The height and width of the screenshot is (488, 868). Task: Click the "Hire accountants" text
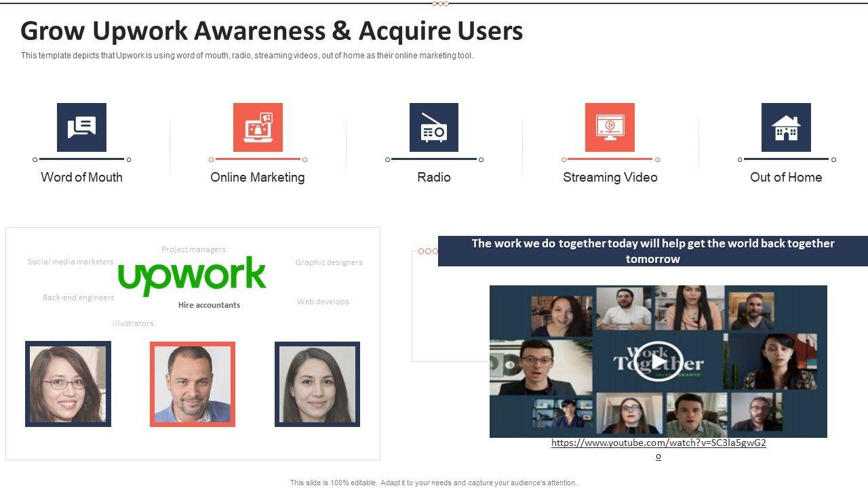pyautogui.click(x=209, y=305)
